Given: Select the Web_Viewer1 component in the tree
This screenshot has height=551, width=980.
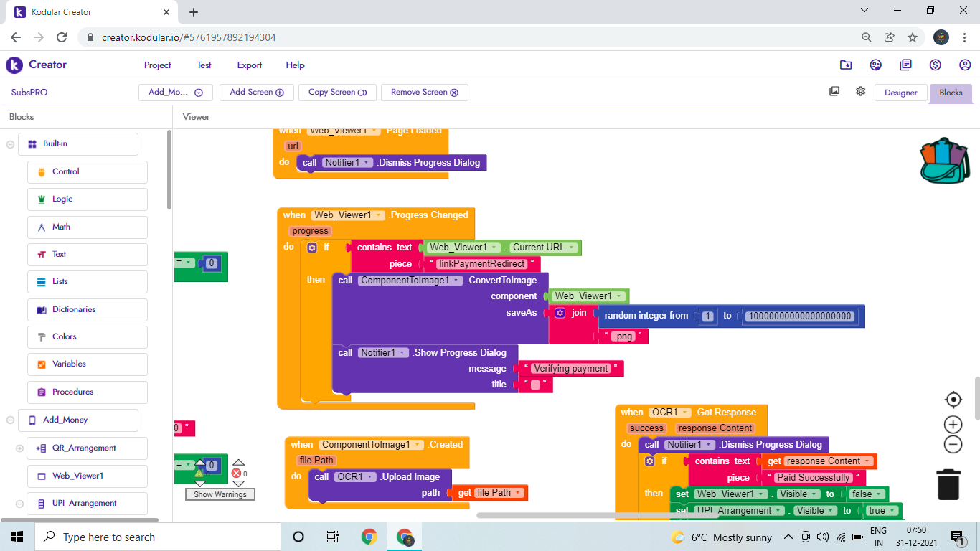Looking at the screenshot, I should [x=88, y=476].
